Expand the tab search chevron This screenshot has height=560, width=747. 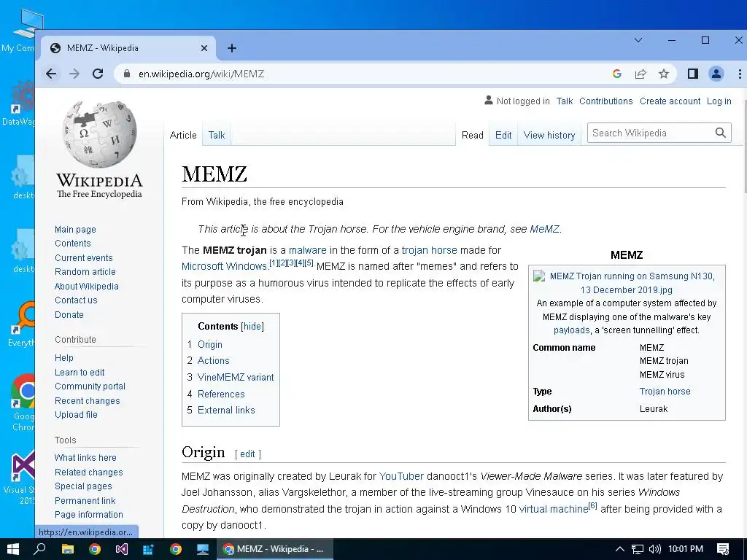click(638, 41)
